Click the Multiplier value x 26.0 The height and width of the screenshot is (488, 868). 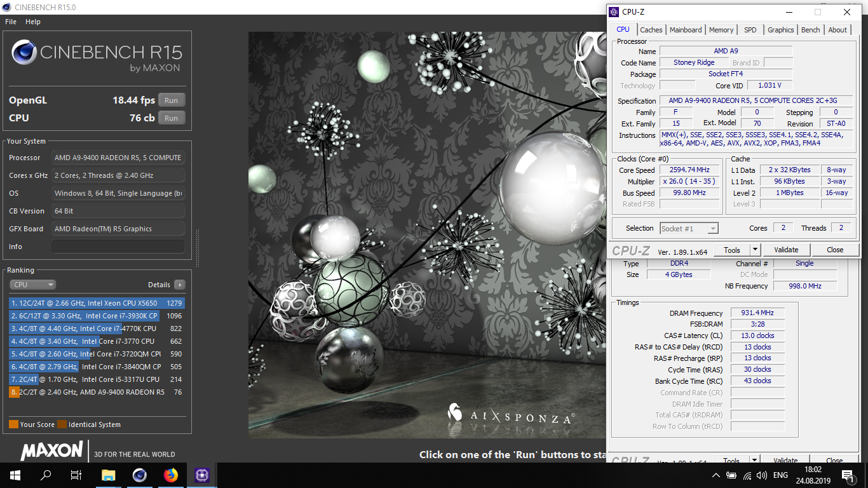tap(689, 182)
